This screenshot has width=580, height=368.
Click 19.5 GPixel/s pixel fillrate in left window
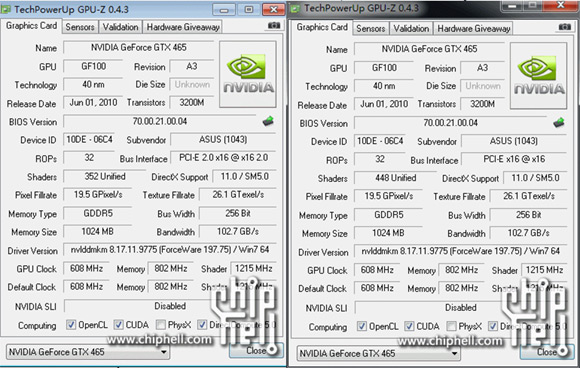(x=98, y=195)
